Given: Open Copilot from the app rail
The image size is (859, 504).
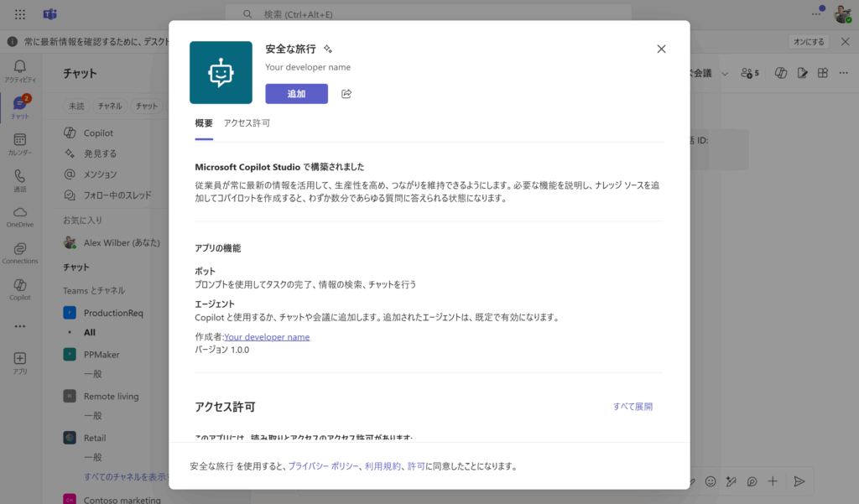Looking at the screenshot, I should [20, 289].
